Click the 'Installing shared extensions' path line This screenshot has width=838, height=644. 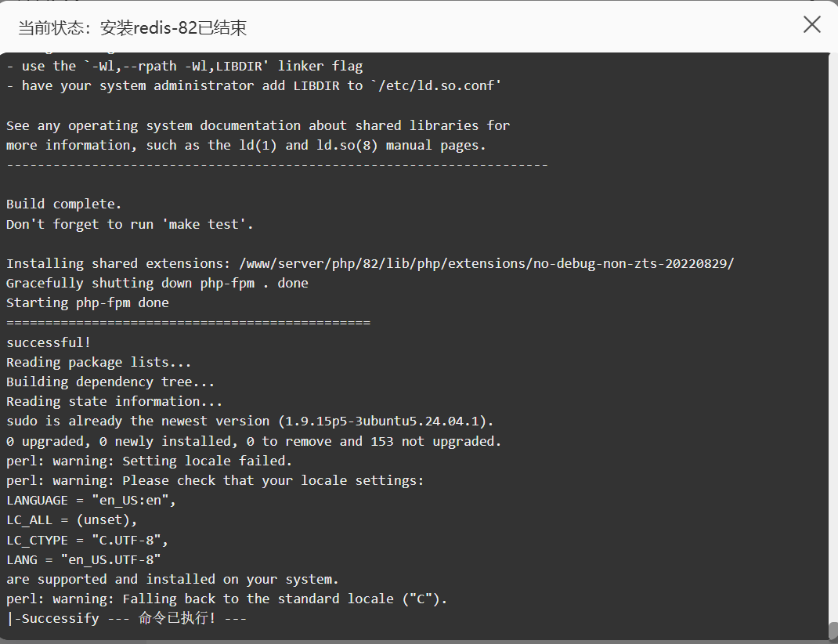(370, 263)
